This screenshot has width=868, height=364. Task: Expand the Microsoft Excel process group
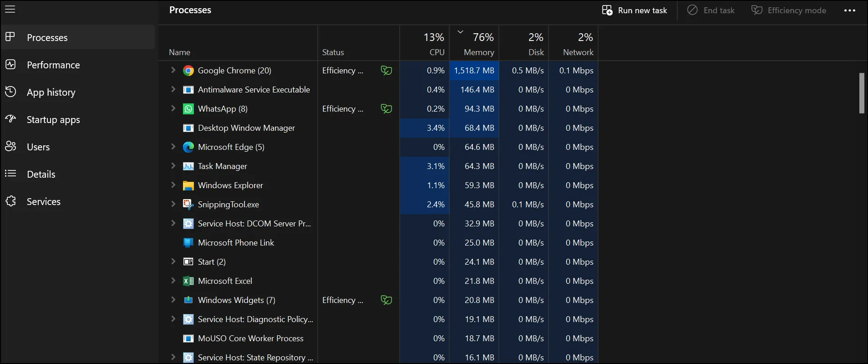point(173,281)
